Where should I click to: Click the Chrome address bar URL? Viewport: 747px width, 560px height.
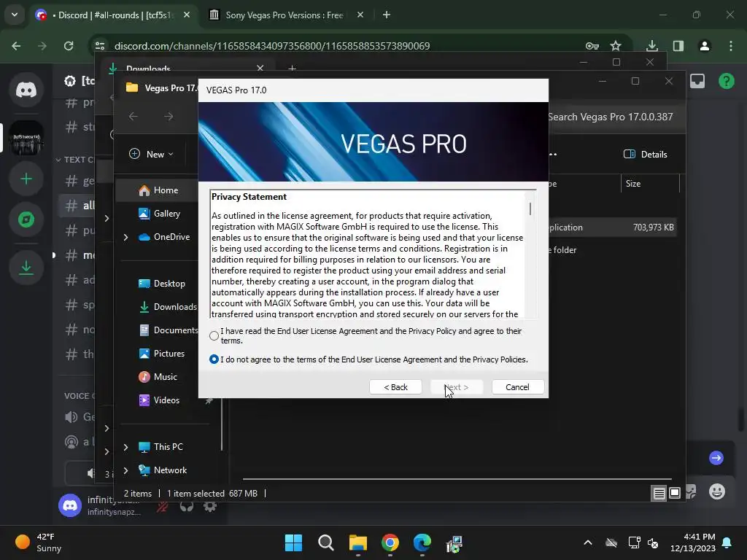point(272,46)
